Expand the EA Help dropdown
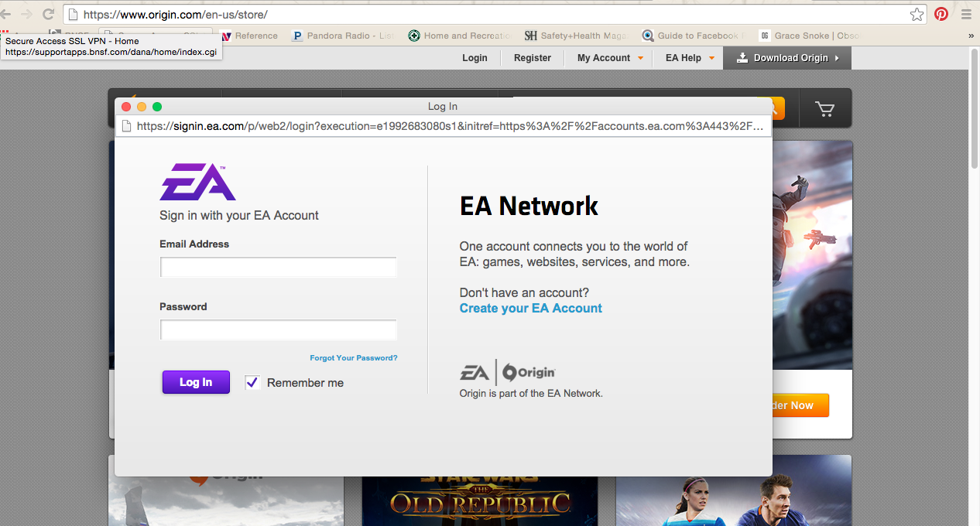The height and width of the screenshot is (526, 980). pyautogui.click(x=690, y=58)
